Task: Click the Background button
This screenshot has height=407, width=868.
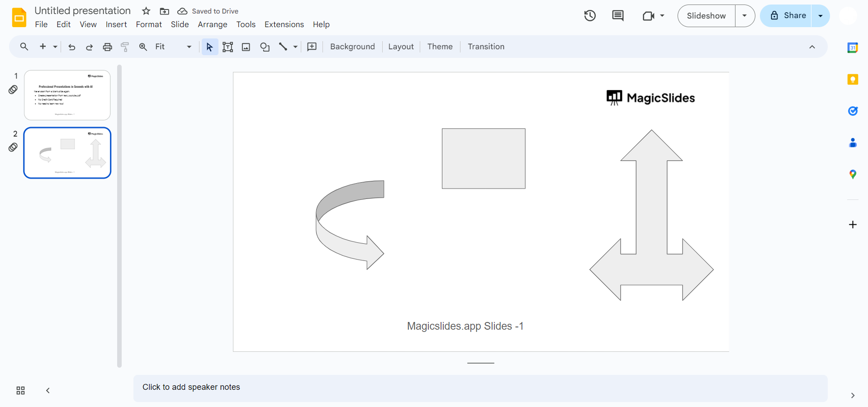Action: coord(352,47)
